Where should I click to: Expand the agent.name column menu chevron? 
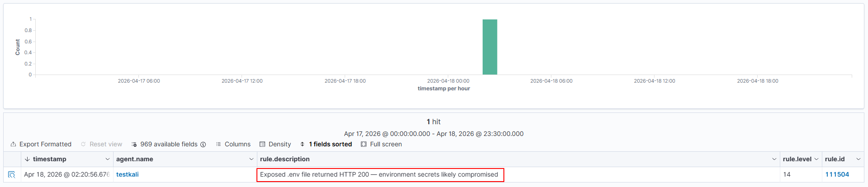pyautogui.click(x=251, y=159)
